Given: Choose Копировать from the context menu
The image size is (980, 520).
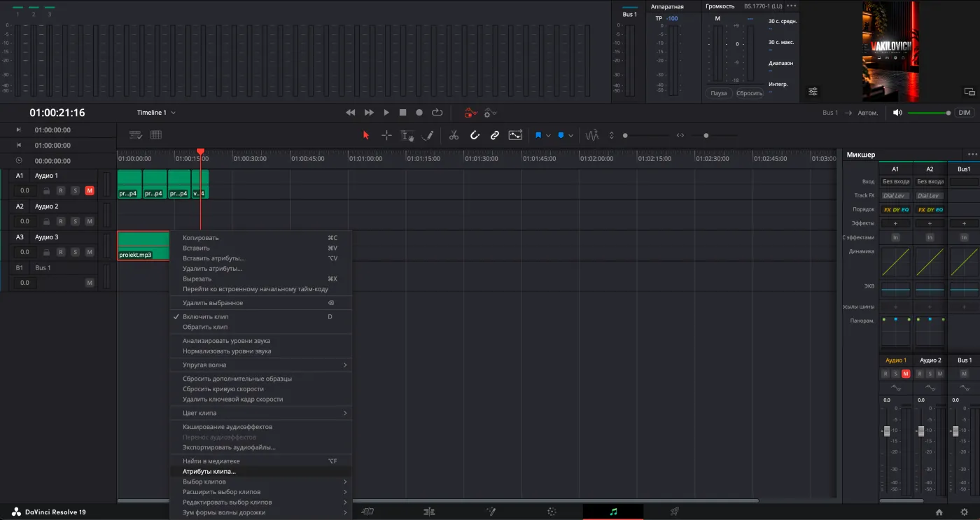Looking at the screenshot, I should 260,238.
